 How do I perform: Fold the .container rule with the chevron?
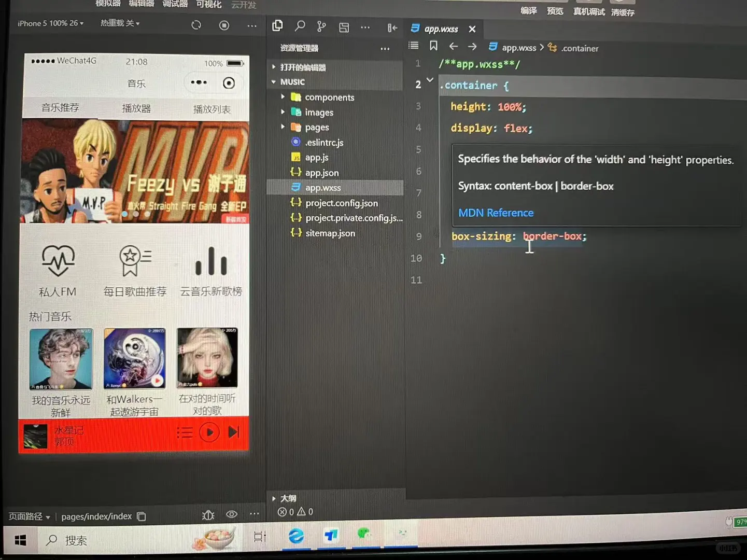pos(430,80)
